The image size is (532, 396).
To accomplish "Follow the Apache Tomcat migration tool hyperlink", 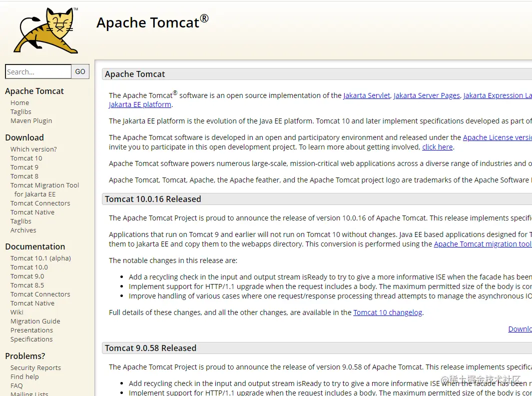I will coord(483,244).
